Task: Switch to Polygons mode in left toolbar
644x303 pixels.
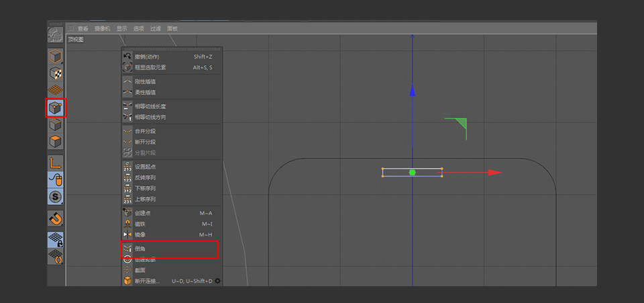Action: (x=56, y=142)
